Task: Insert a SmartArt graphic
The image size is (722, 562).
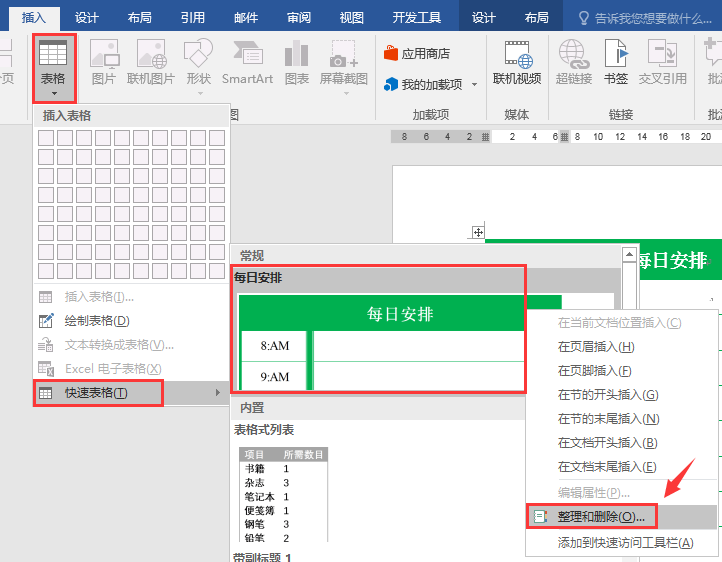Action: point(248,62)
